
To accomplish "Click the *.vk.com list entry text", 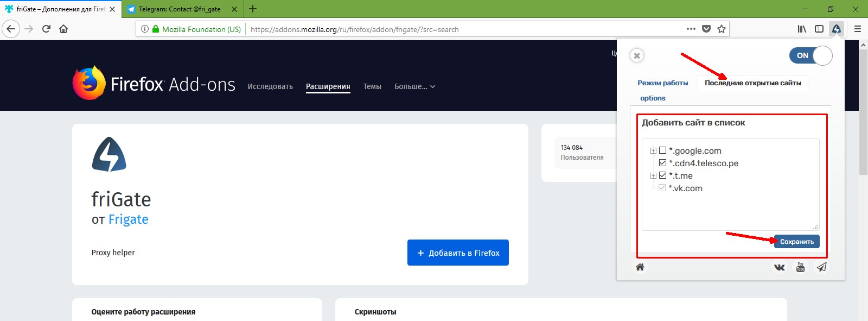I will [x=686, y=188].
